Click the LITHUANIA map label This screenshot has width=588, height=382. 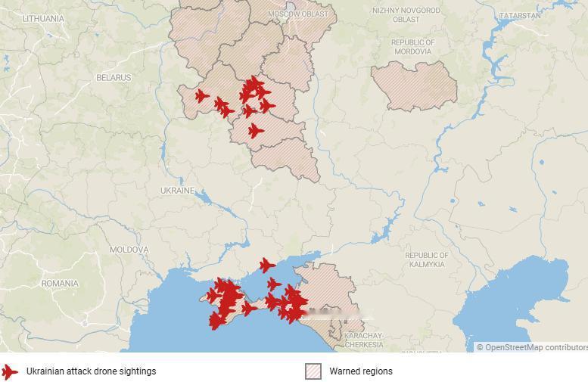click(x=43, y=18)
